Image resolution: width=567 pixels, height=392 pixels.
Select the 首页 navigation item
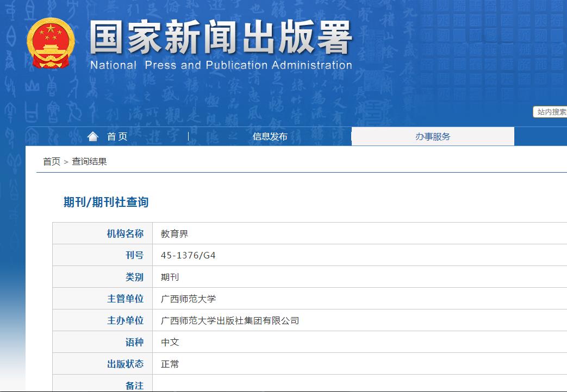(117, 136)
